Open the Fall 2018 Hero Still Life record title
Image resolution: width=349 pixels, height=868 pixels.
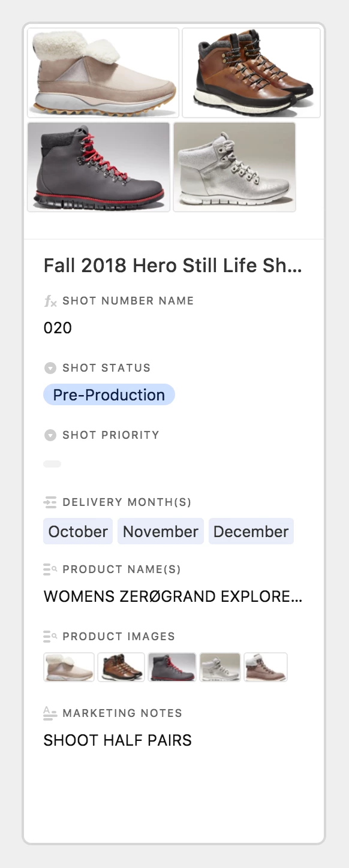[x=173, y=266]
